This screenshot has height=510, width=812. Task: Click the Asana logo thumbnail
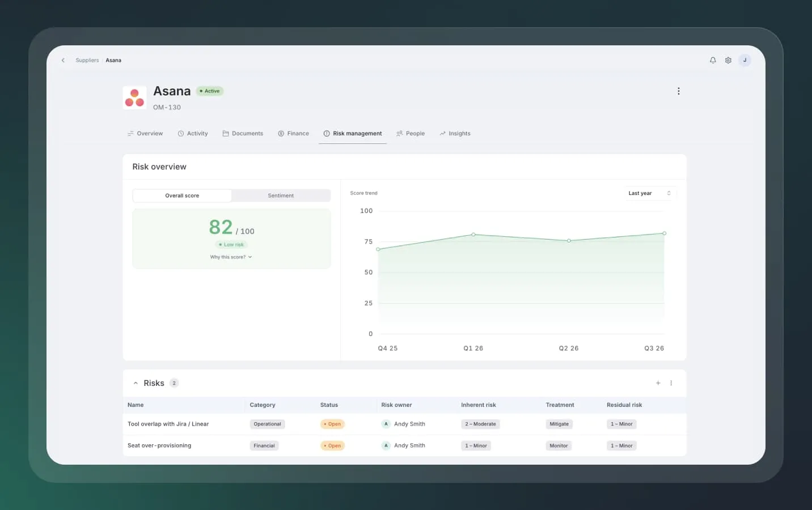[134, 97]
